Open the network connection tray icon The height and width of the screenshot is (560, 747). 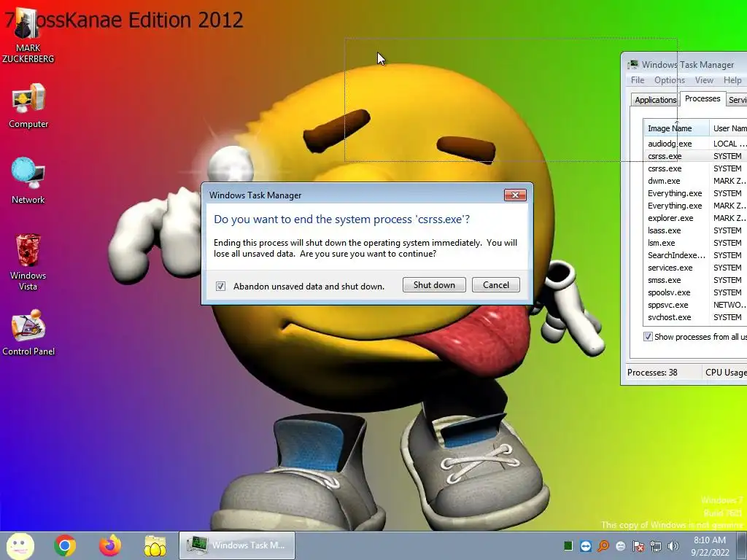pyautogui.click(x=656, y=545)
